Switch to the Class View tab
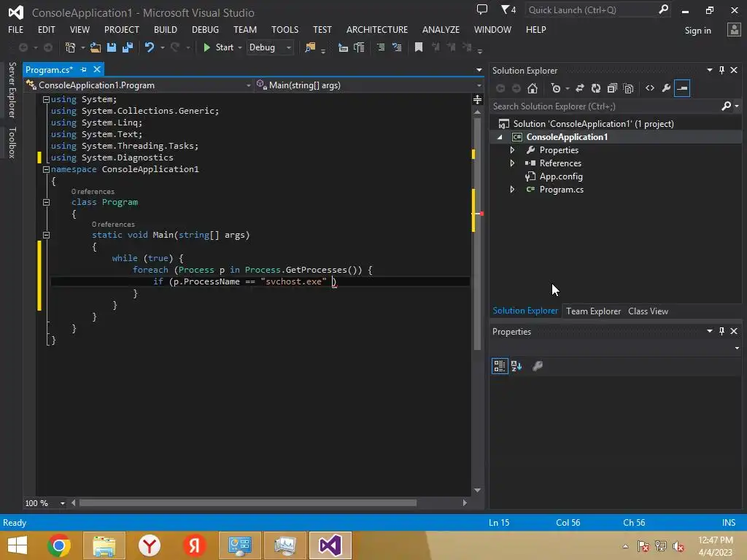 pyautogui.click(x=648, y=311)
